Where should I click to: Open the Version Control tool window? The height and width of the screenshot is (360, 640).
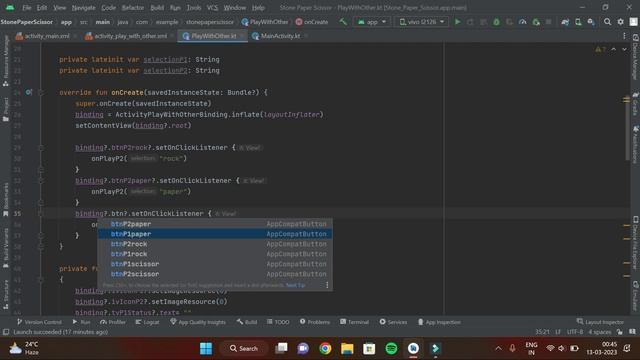[39, 322]
